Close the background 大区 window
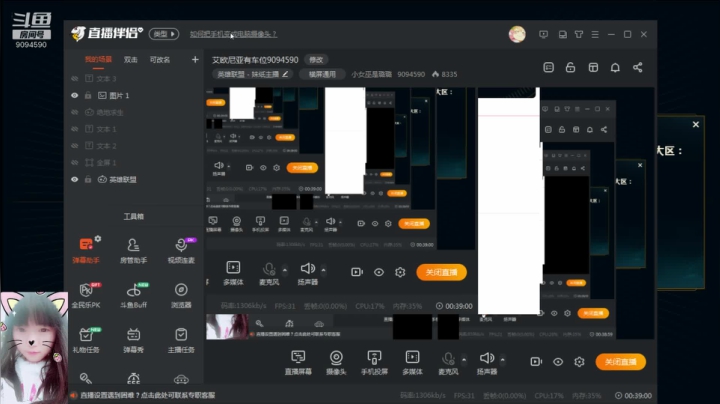 tap(696, 124)
